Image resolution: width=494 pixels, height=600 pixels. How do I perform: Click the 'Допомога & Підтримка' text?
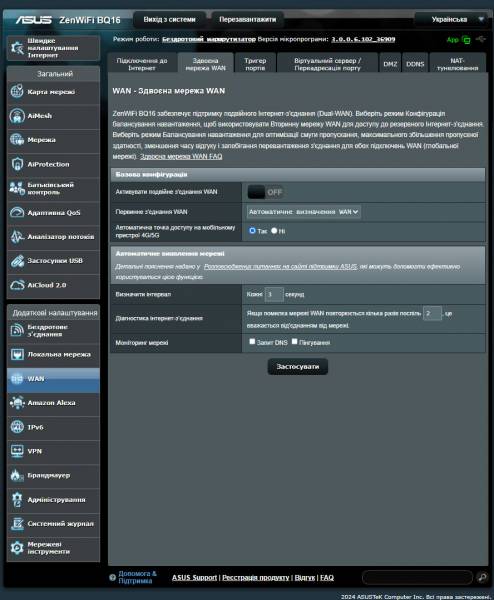click(x=137, y=577)
